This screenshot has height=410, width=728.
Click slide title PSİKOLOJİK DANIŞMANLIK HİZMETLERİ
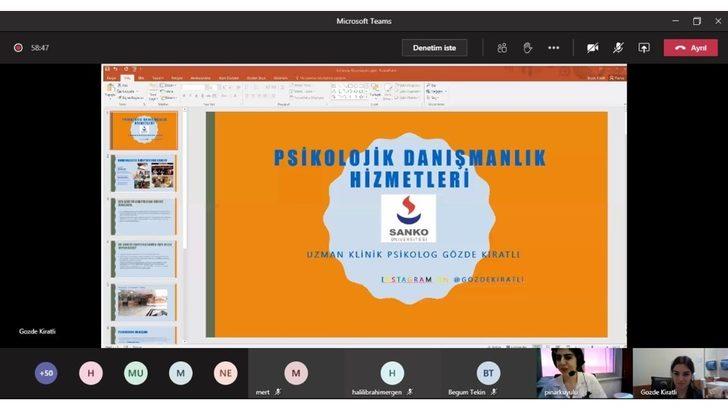click(x=410, y=168)
